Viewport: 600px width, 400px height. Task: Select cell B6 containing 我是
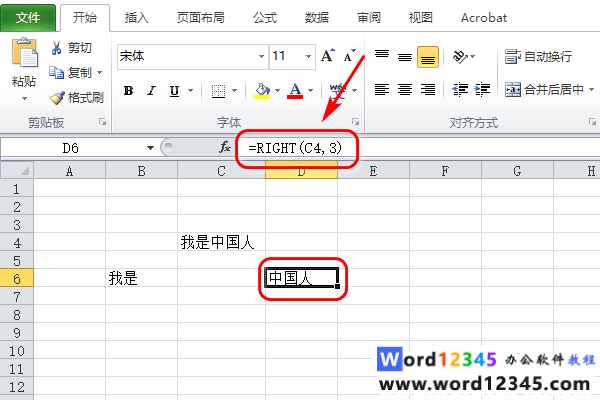[142, 278]
